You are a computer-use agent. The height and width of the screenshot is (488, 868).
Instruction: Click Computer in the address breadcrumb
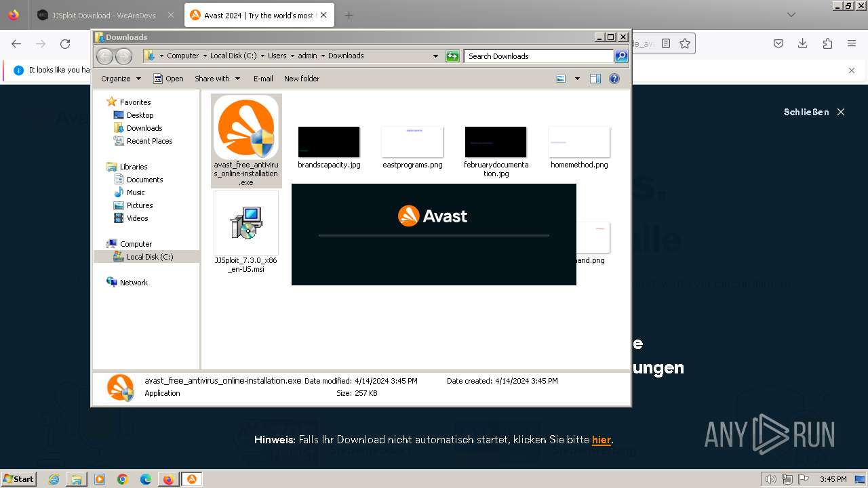(183, 56)
